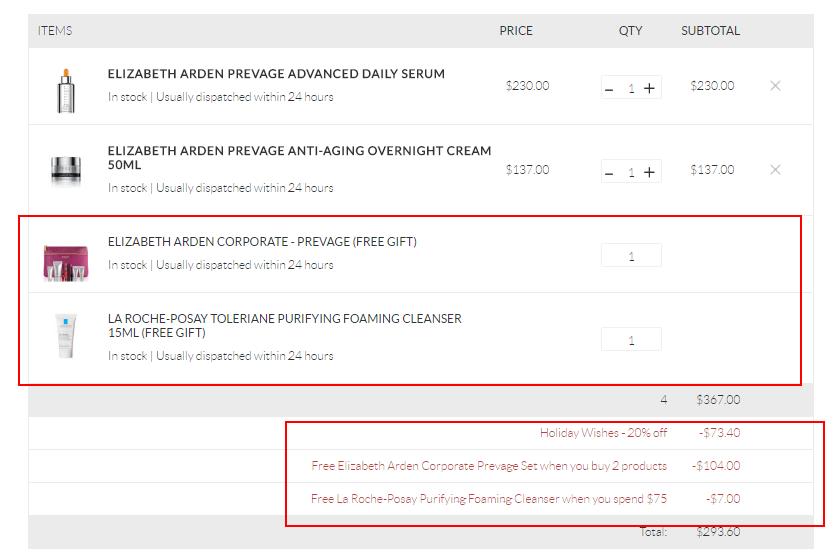Screen dimensions: 834x557
Task: Select the SUBTOTAL column header
Action: (x=711, y=31)
